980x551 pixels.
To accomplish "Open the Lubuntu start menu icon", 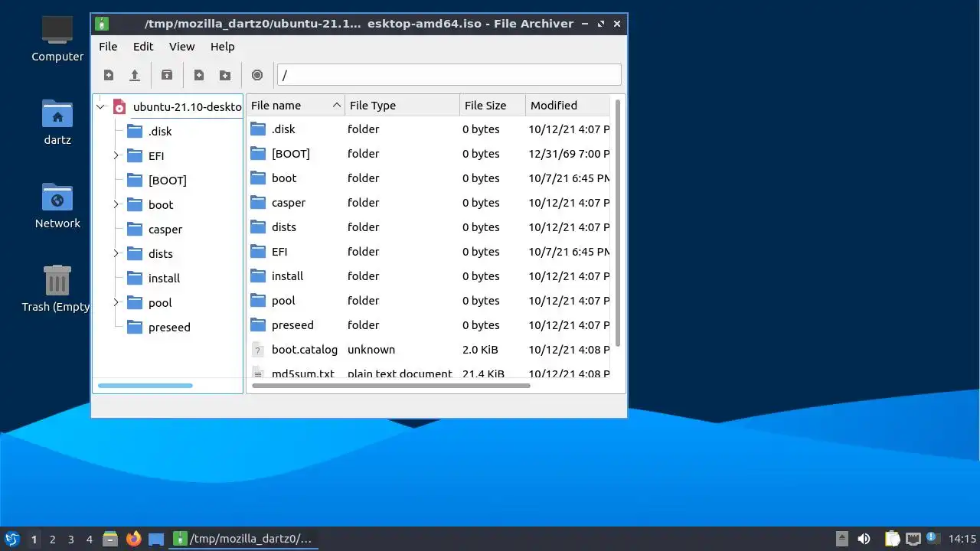I will click(x=11, y=539).
